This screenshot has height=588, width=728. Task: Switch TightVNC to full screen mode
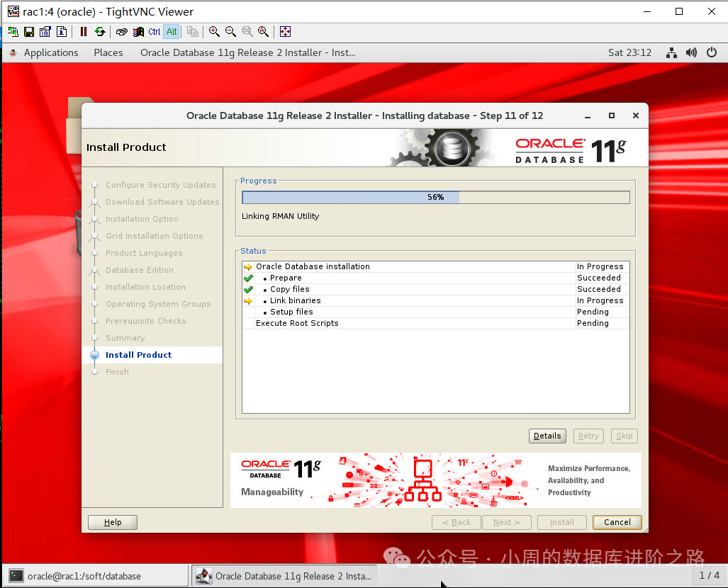tap(285, 32)
